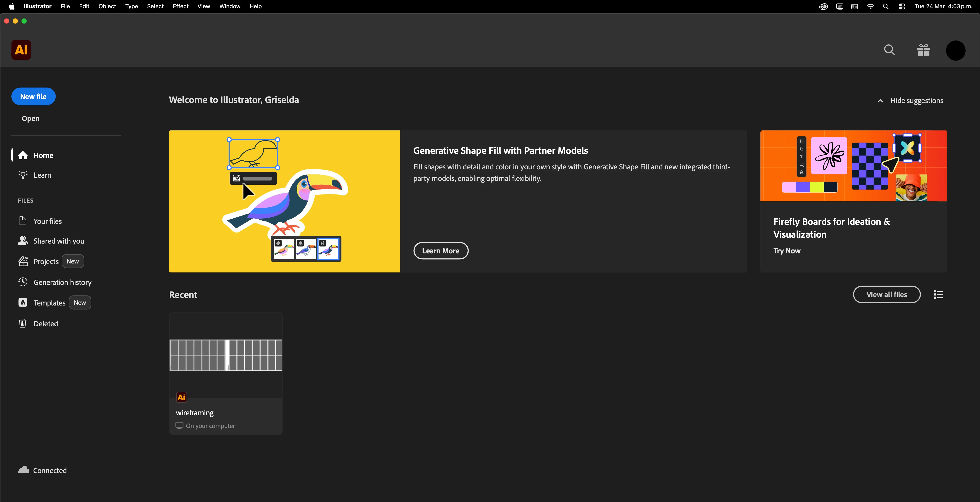Open search with the magnifying glass icon

click(889, 50)
